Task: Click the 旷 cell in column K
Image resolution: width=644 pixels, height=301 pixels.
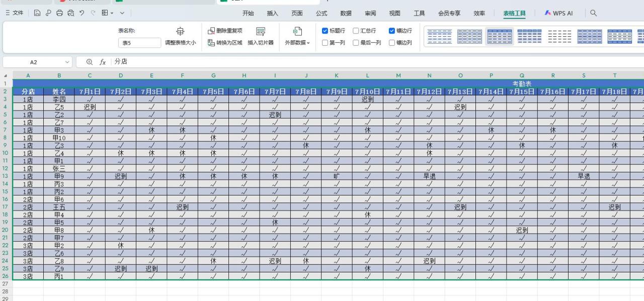Action: click(x=337, y=176)
